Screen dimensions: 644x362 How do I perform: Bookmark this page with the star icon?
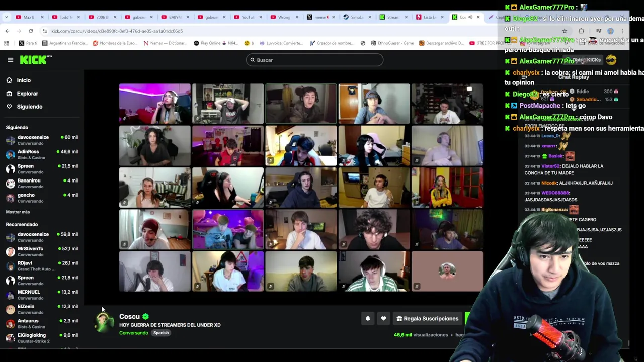coord(565,31)
